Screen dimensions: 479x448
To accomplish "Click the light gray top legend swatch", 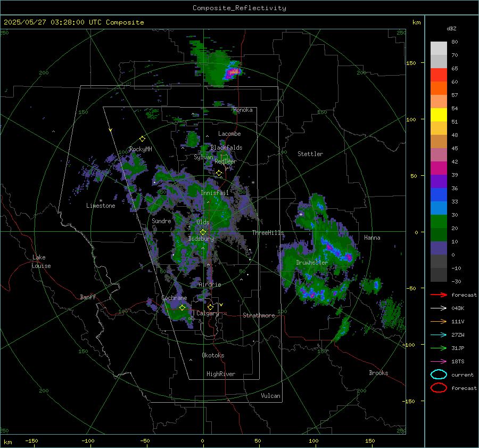I will coord(439,48).
